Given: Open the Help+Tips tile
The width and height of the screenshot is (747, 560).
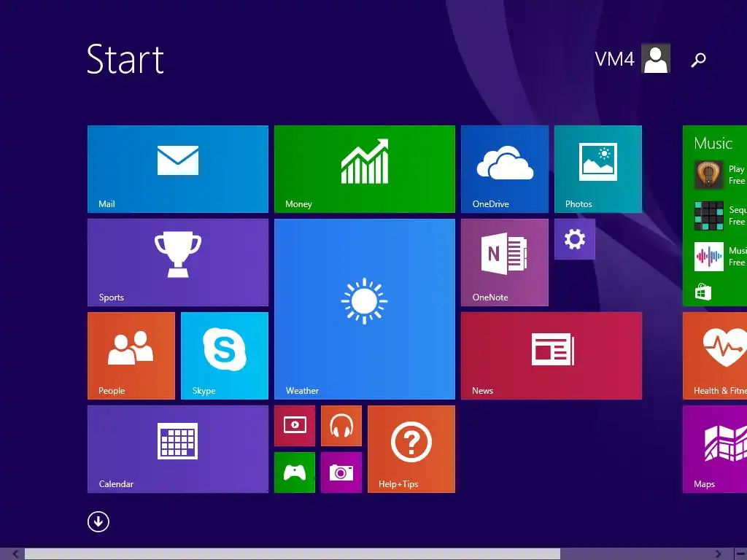Looking at the screenshot, I should 411,449.
